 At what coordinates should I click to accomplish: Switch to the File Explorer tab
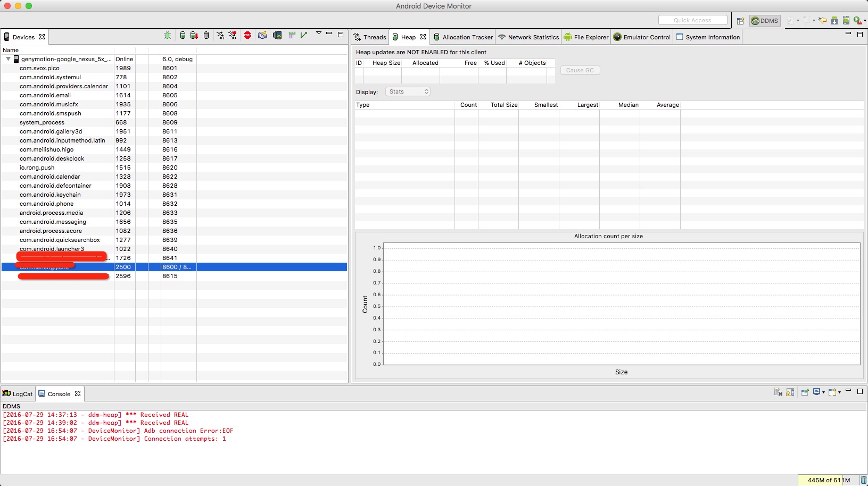[x=586, y=37]
